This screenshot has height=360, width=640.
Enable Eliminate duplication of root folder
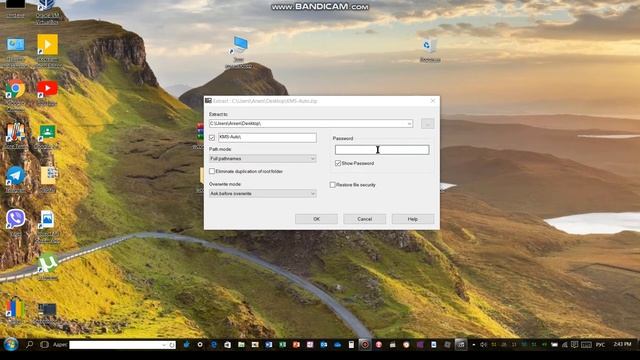[x=212, y=171]
